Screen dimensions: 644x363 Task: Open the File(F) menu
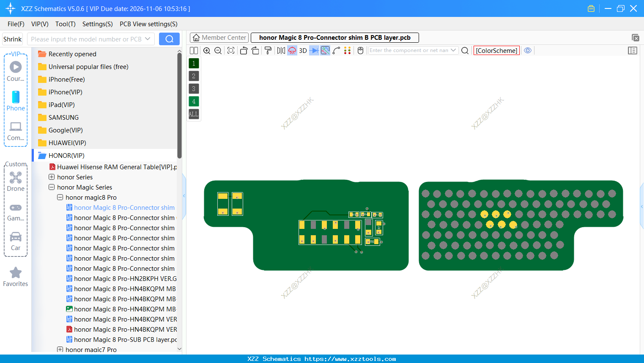(x=16, y=24)
